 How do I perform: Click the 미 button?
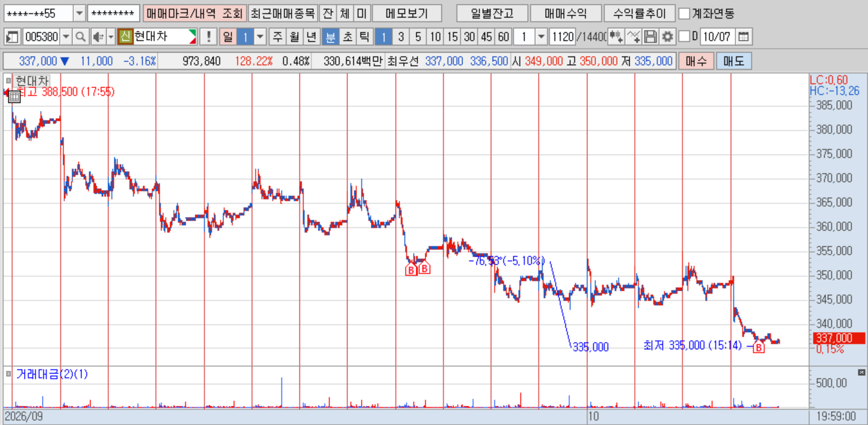(x=361, y=13)
